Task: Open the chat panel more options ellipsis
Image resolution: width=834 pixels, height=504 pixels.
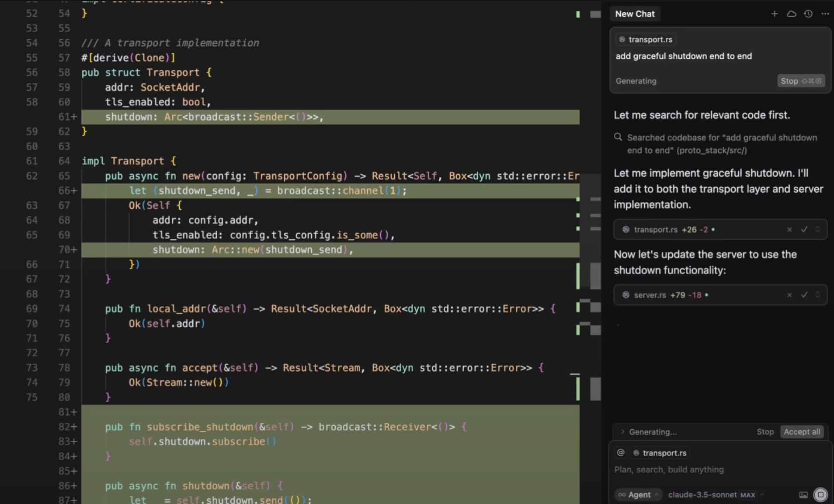Action: [x=825, y=14]
